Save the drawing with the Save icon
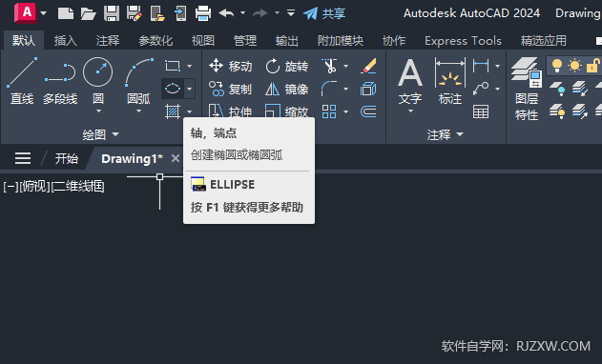 pyautogui.click(x=112, y=13)
